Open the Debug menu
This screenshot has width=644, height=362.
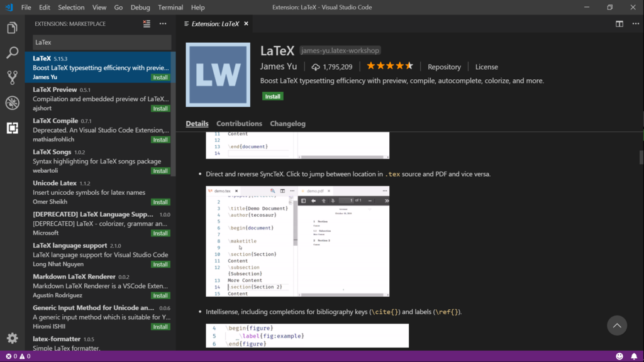coord(140,8)
